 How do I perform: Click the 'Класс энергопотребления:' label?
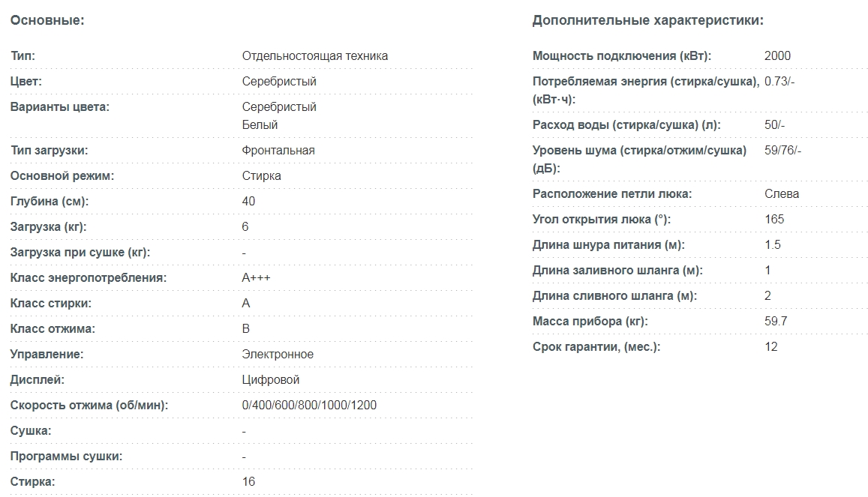pyautogui.click(x=89, y=277)
